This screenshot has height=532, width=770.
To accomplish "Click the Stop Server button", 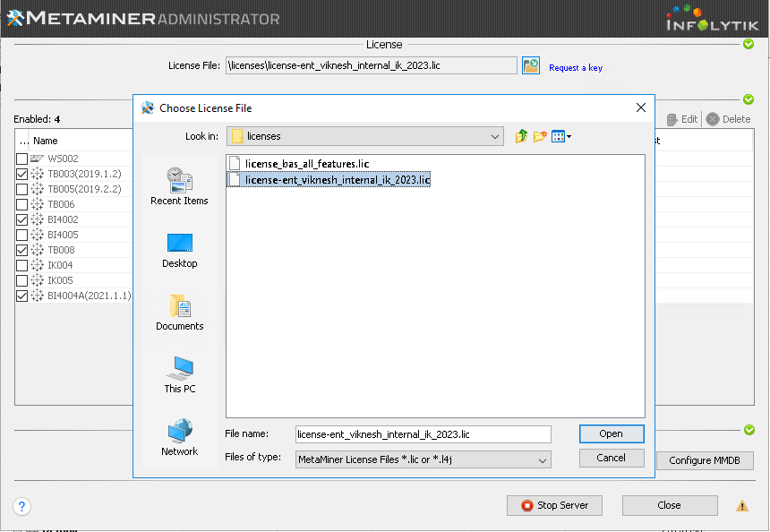I will point(554,505).
